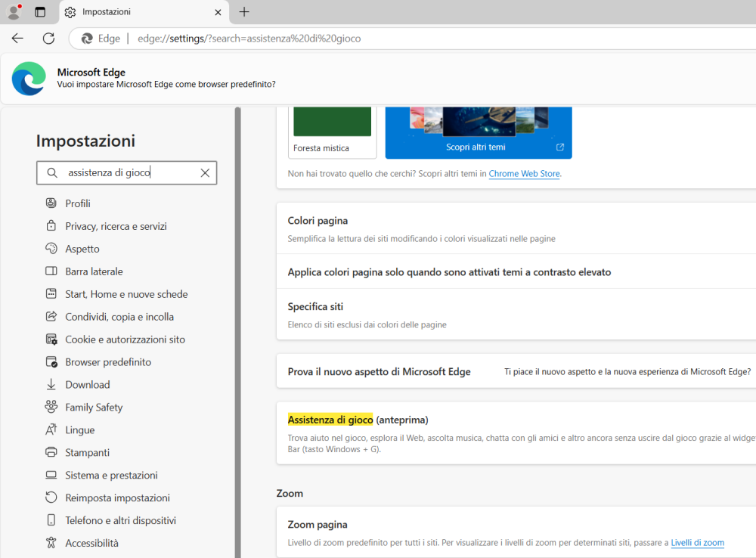Open Telefono e altri dispositivi
The height and width of the screenshot is (558, 756).
(120, 520)
